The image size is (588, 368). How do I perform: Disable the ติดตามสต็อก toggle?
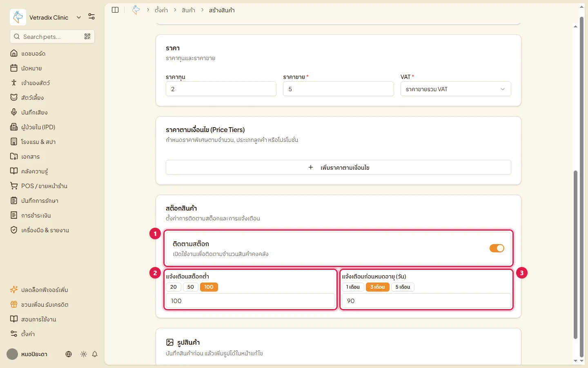tap(497, 248)
